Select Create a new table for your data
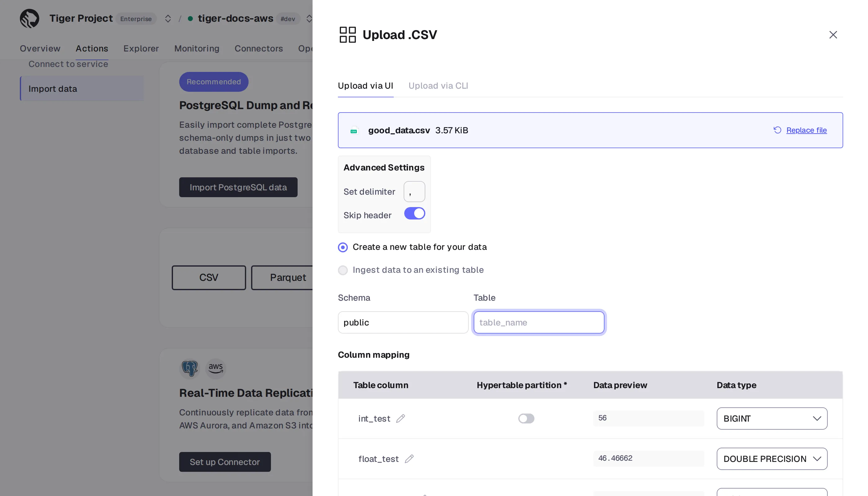 point(343,247)
